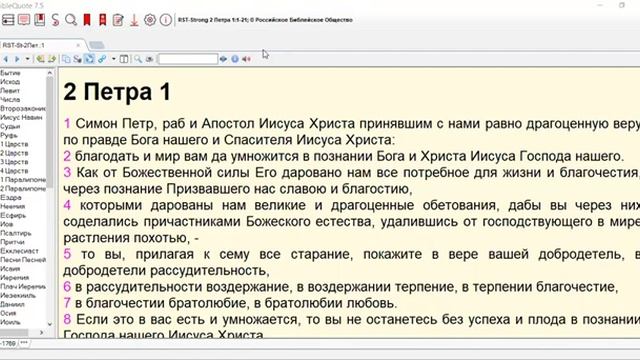Click the previous chapter green icon
The image size is (640, 360).
(x=40, y=59)
